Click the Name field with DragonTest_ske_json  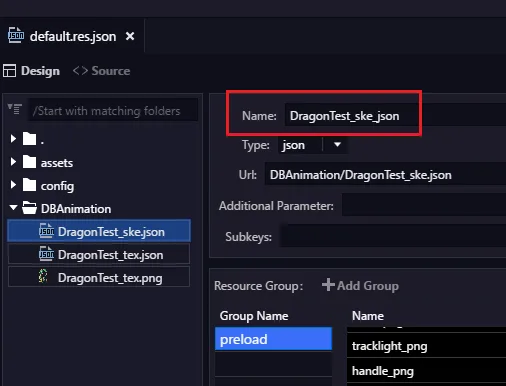pyautogui.click(x=395, y=116)
